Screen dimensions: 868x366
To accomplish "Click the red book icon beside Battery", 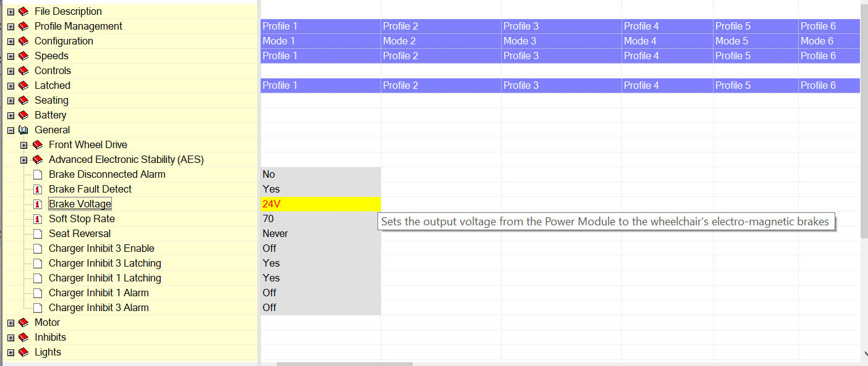I will 23,115.
